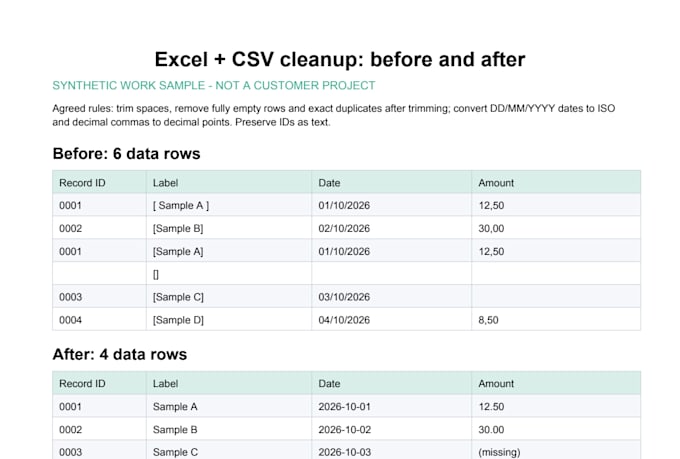
Task: Click 'Label' header in After table
Action: pyautogui.click(x=229, y=384)
